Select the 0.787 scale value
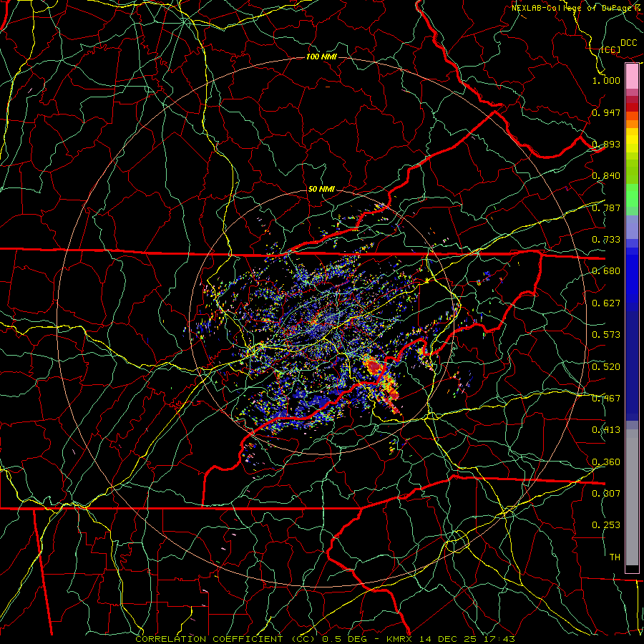 click(x=606, y=208)
